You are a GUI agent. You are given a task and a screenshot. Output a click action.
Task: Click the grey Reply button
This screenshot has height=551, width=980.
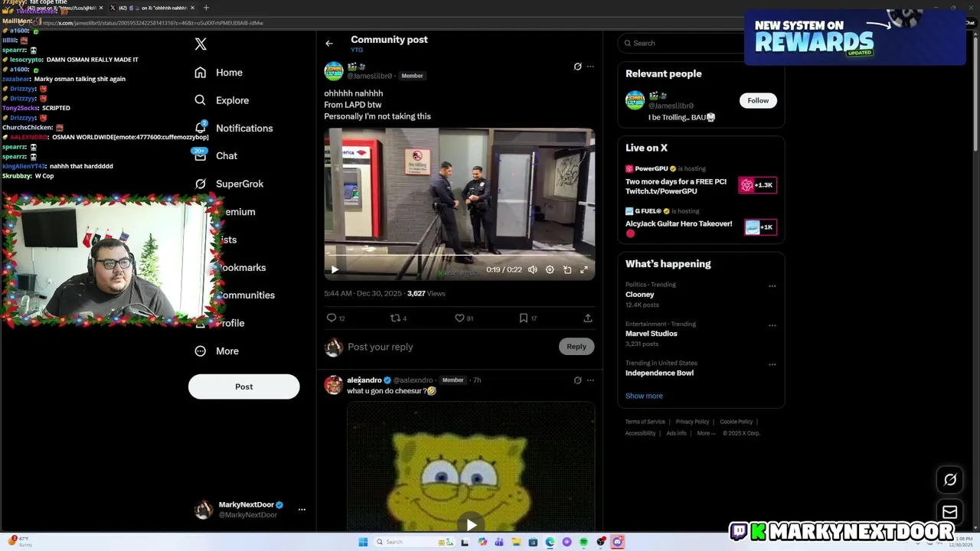(577, 347)
